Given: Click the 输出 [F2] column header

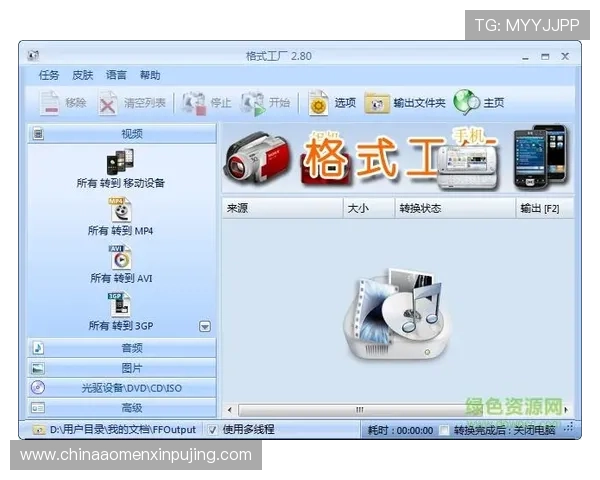Looking at the screenshot, I should 545,208.
